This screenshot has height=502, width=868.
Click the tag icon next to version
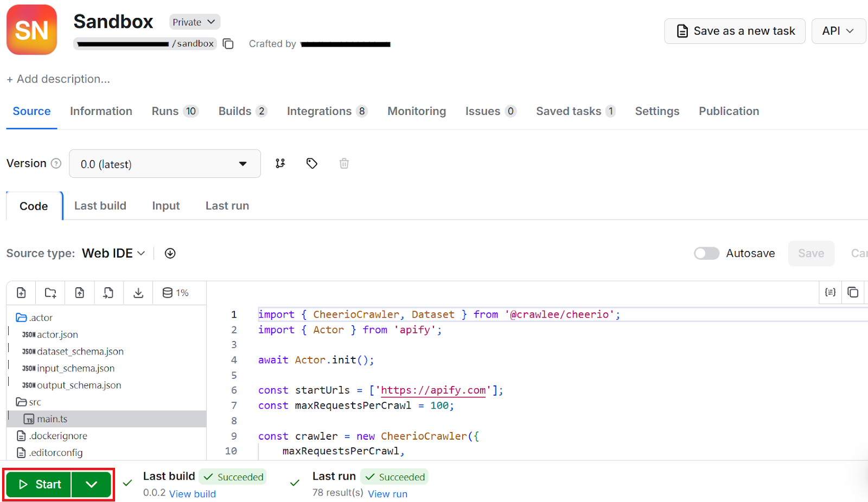coord(312,163)
